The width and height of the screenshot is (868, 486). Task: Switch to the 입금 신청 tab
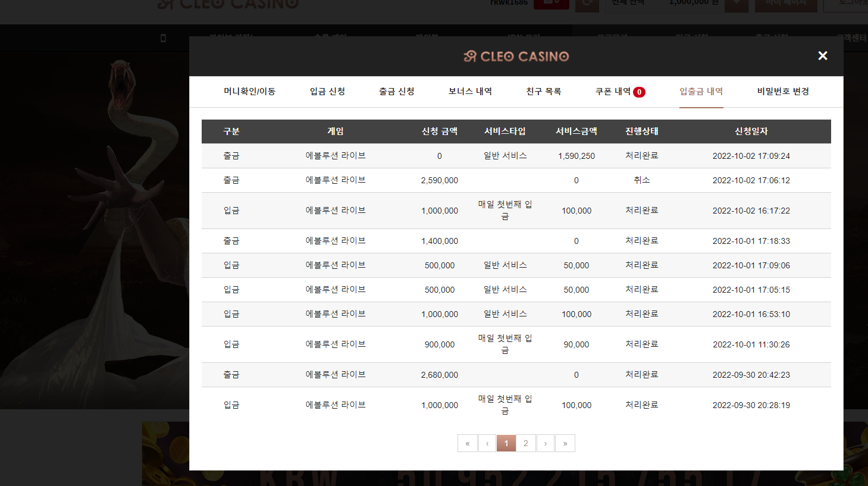[328, 91]
